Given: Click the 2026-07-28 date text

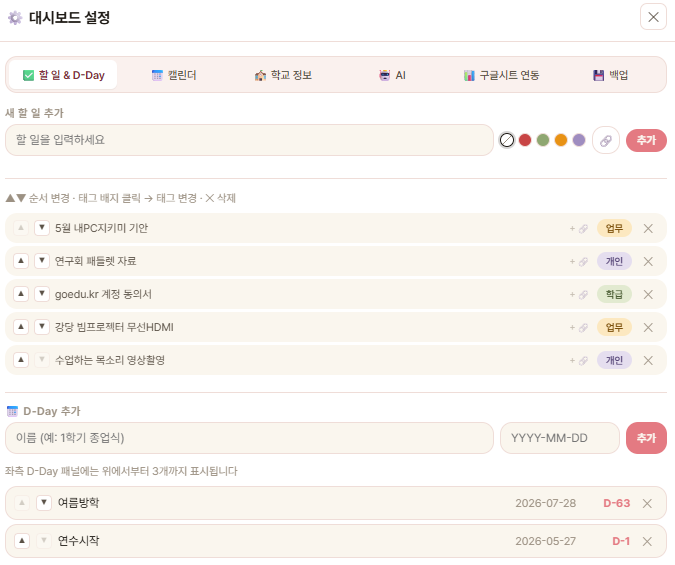Looking at the screenshot, I should pyautogui.click(x=545, y=503).
